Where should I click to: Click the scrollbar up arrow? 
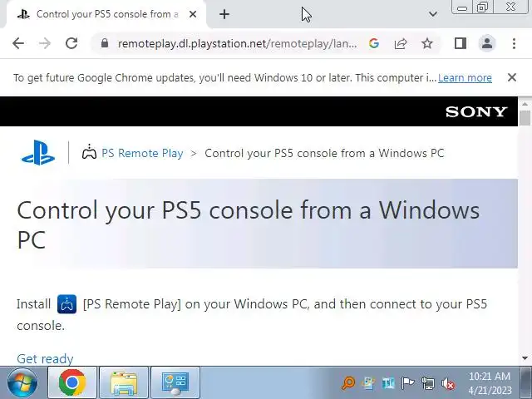525,104
